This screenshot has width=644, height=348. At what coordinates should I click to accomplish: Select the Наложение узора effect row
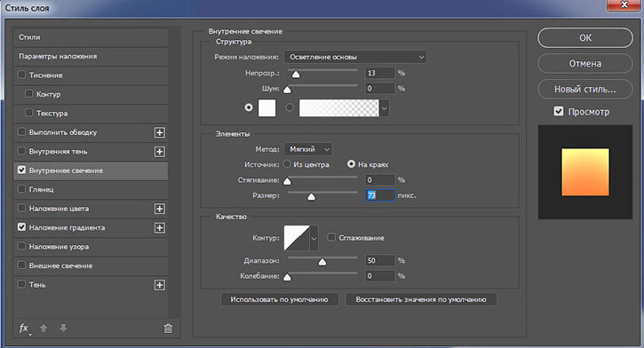click(91, 247)
